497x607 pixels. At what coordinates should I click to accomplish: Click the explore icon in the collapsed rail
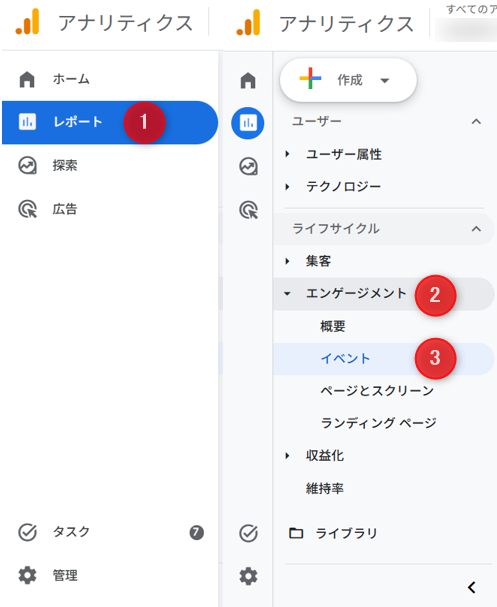pos(248,166)
